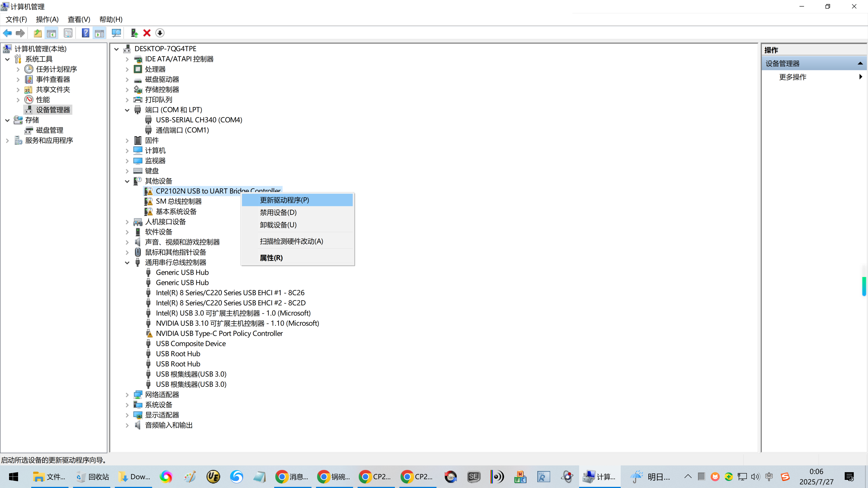Open the 文件(F) menu

[x=16, y=19]
